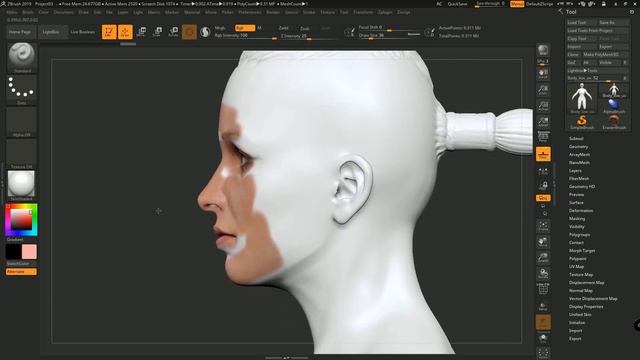This screenshot has width=640, height=360.
Task: Toggle the Mrgb channel button
Action: tap(220, 28)
